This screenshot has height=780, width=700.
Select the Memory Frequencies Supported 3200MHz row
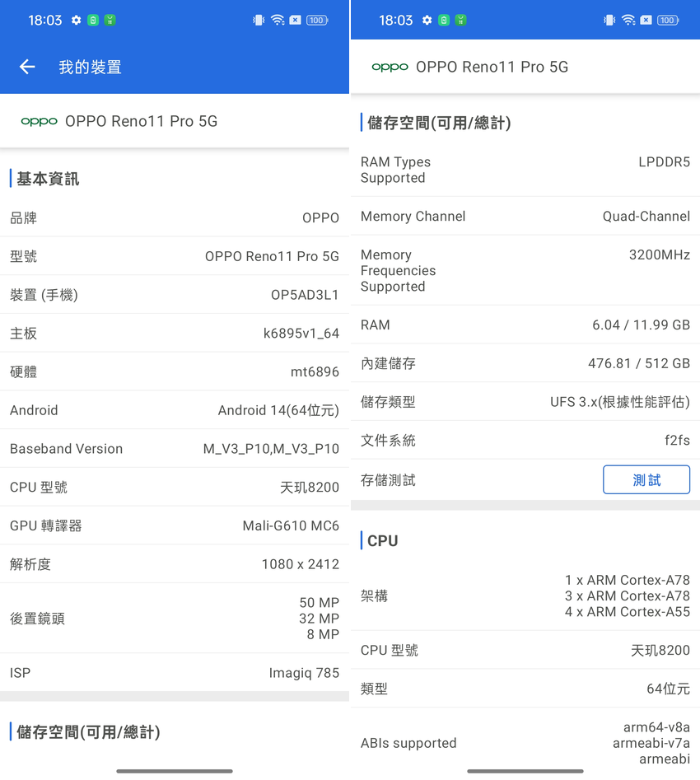[525, 271]
